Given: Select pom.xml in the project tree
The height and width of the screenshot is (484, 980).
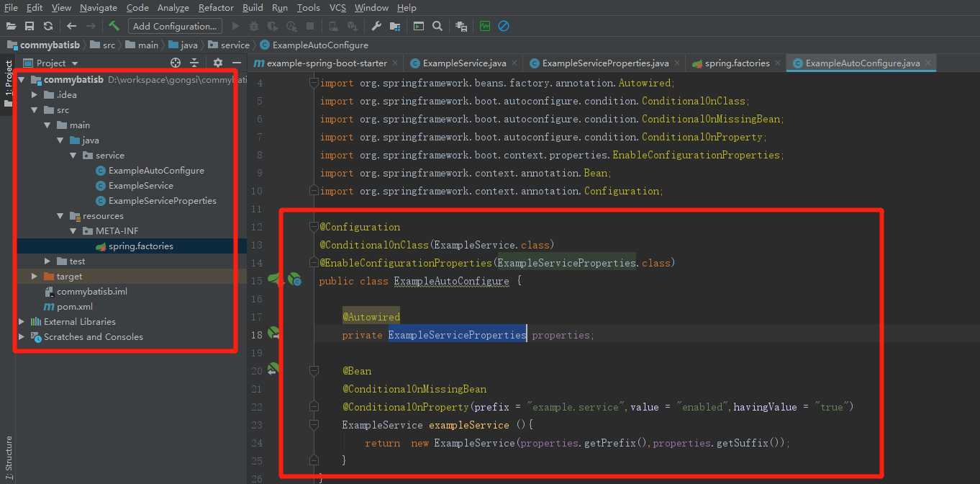Looking at the screenshot, I should coord(75,307).
